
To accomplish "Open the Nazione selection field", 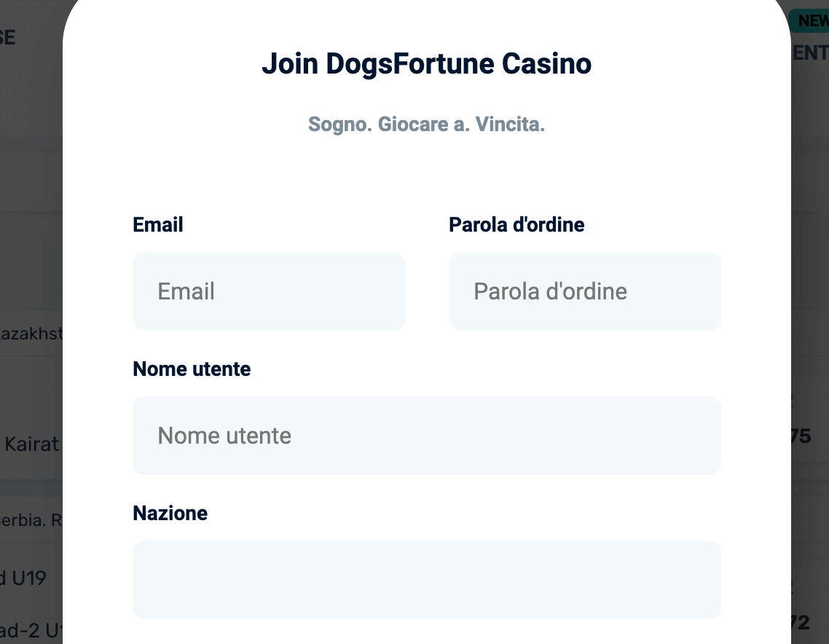I will tap(426, 579).
